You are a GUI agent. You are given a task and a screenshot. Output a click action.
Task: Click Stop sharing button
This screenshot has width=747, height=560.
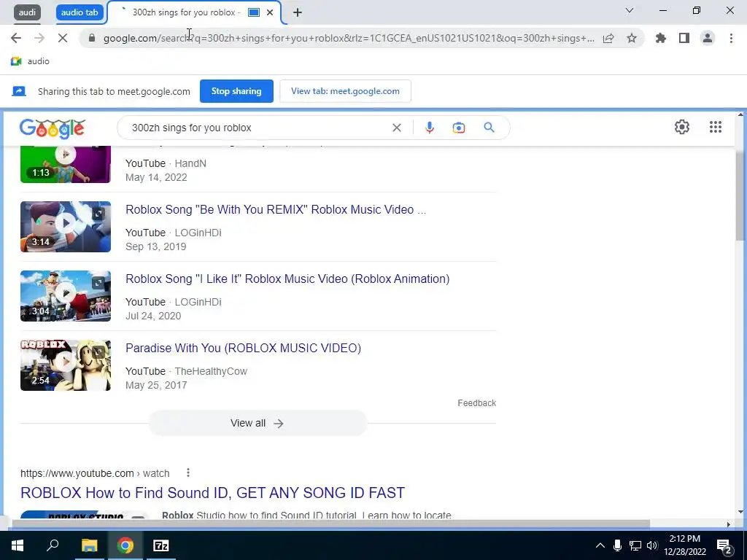(236, 91)
